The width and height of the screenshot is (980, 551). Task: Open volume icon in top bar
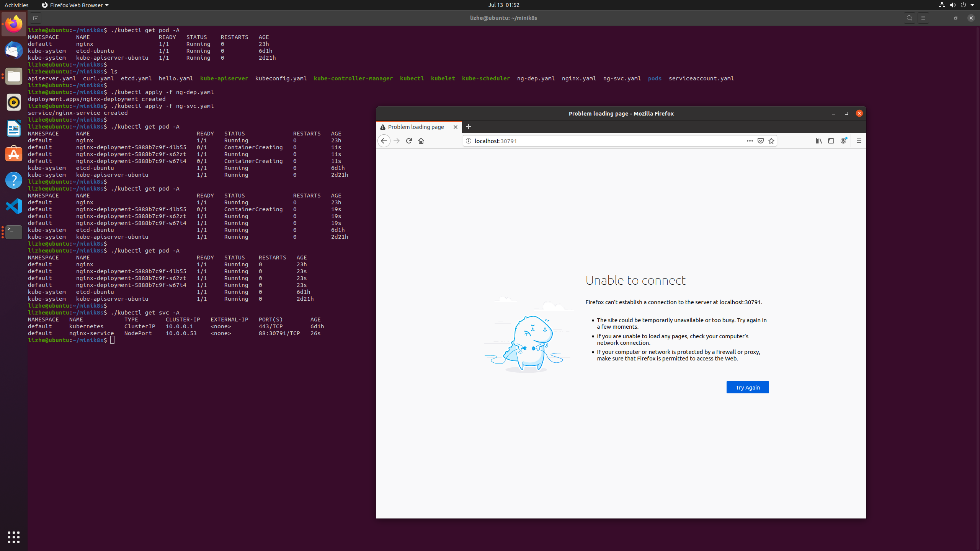(953, 5)
